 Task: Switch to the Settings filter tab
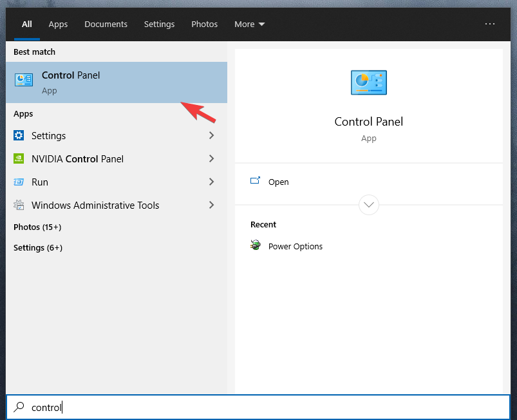point(159,24)
